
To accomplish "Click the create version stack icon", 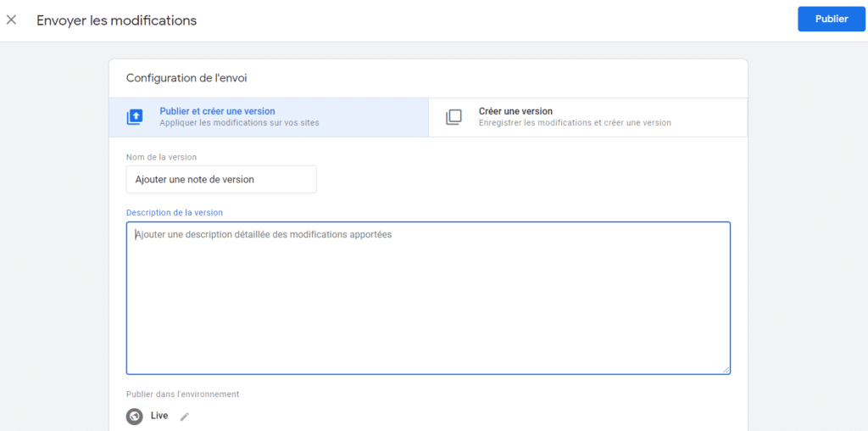I will [x=453, y=117].
